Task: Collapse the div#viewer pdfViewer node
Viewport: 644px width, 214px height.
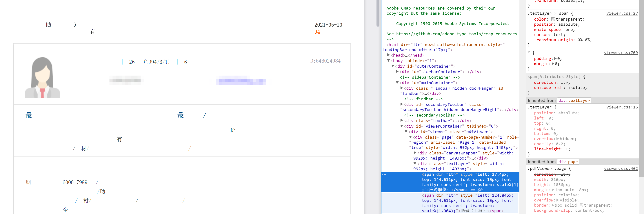Action: click(x=406, y=132)
